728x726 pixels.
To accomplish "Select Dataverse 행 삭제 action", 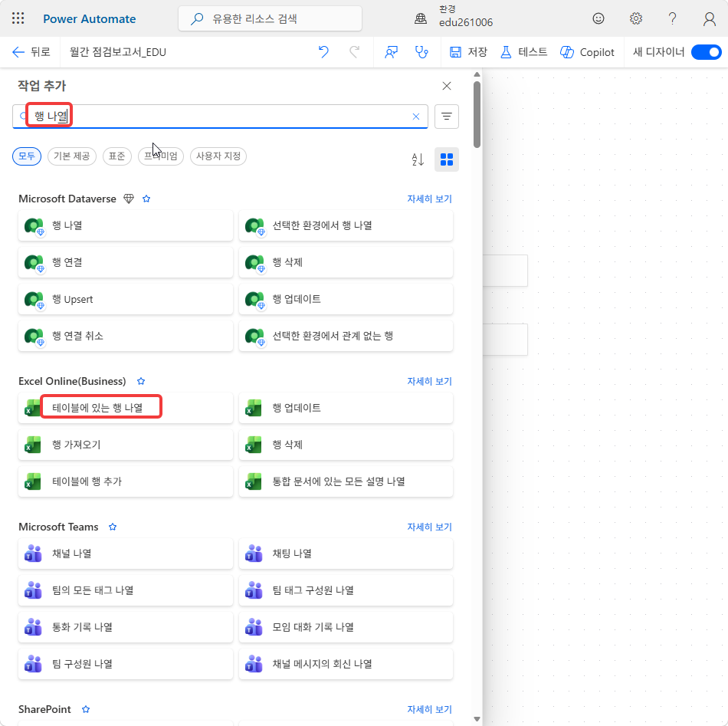I will pos(346,262).
